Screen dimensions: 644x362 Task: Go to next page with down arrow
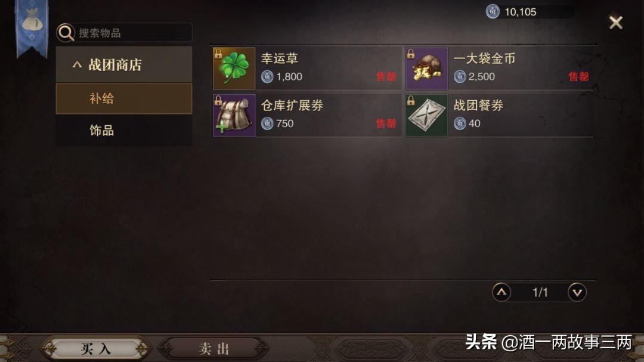577,292
